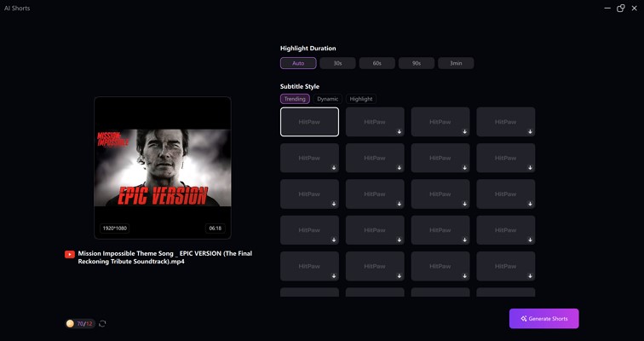
Task: Download the first style in the fourth row
Action: (x=334, y=240)
